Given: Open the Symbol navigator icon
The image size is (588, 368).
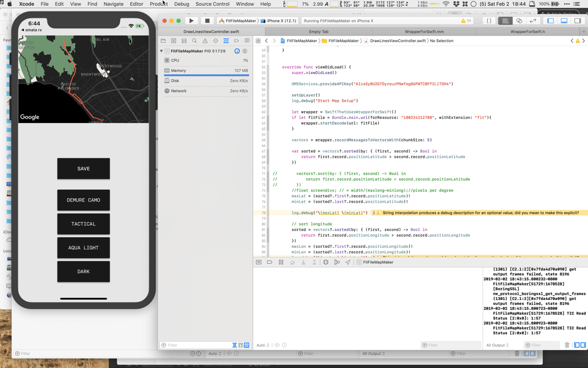Looking at the screenshot, I should (x=184, y=41).
